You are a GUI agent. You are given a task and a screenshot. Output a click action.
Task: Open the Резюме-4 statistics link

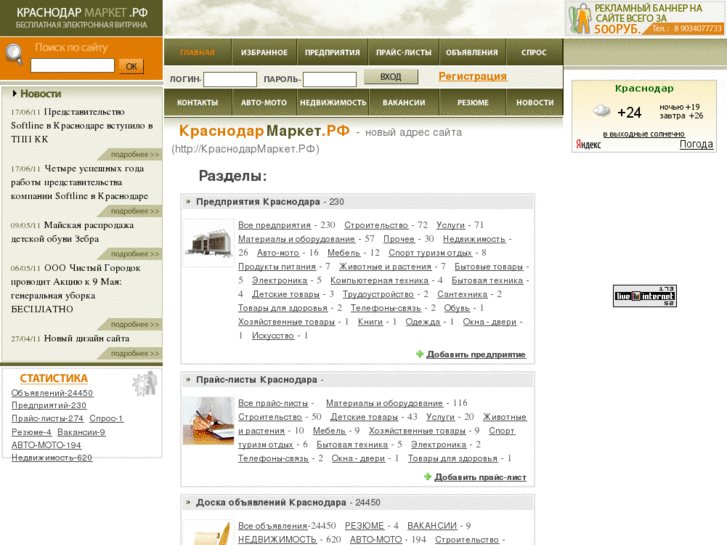[x=31, y=432]
